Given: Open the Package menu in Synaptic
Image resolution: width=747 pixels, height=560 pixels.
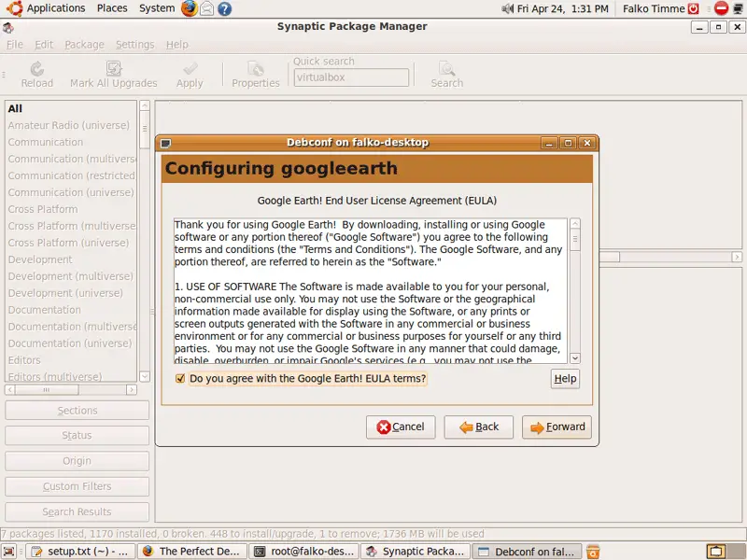Looking at the screenshot, I should click(x=84, y=44).
